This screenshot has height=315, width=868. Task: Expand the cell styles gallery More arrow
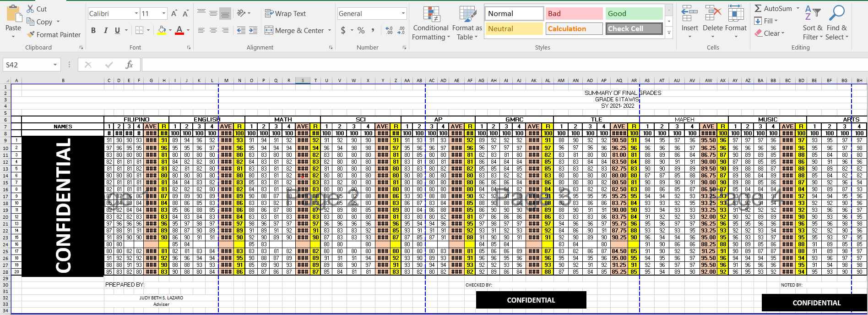(x=669, y=33)
